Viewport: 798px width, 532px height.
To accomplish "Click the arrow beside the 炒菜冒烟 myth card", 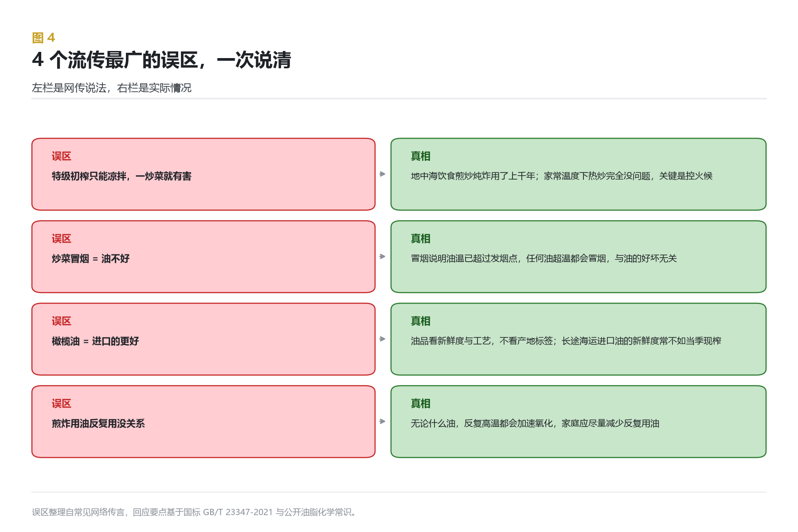I will tap(383, 257).
